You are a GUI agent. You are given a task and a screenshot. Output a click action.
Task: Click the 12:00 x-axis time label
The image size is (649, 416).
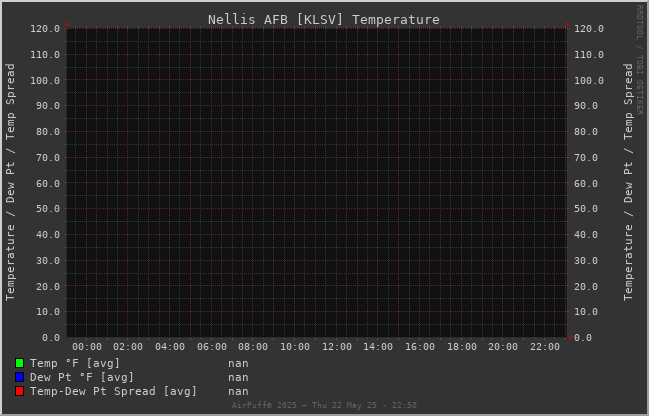click(x=337, y=347)
